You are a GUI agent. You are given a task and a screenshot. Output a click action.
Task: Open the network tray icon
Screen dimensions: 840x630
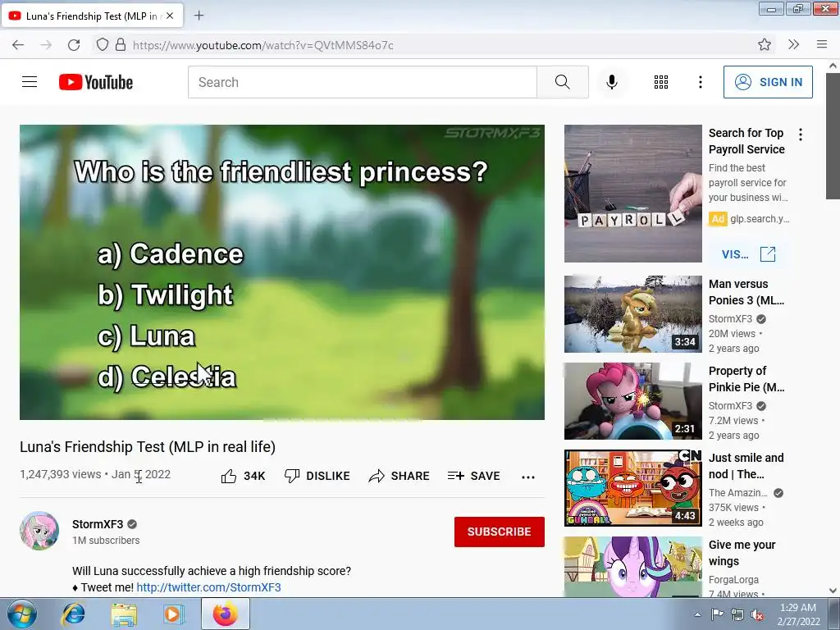click(737, 615)
